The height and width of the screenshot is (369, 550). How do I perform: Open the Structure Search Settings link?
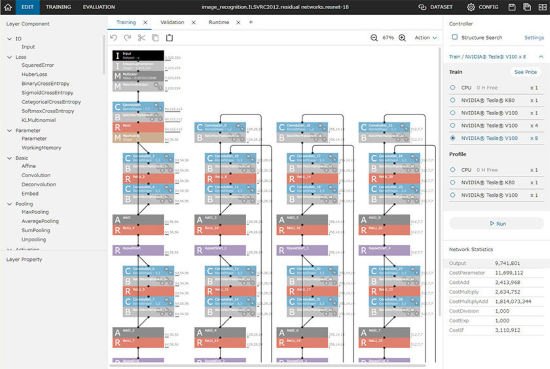(534, 38)
